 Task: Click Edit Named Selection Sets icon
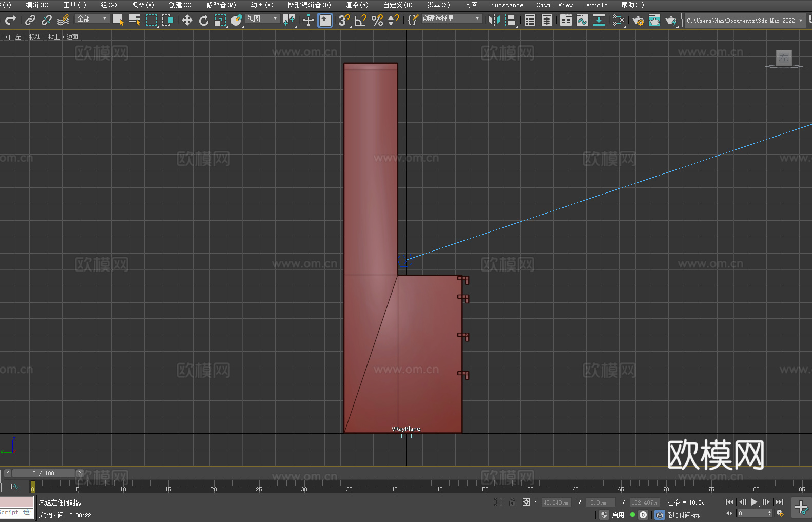(413, 20)
